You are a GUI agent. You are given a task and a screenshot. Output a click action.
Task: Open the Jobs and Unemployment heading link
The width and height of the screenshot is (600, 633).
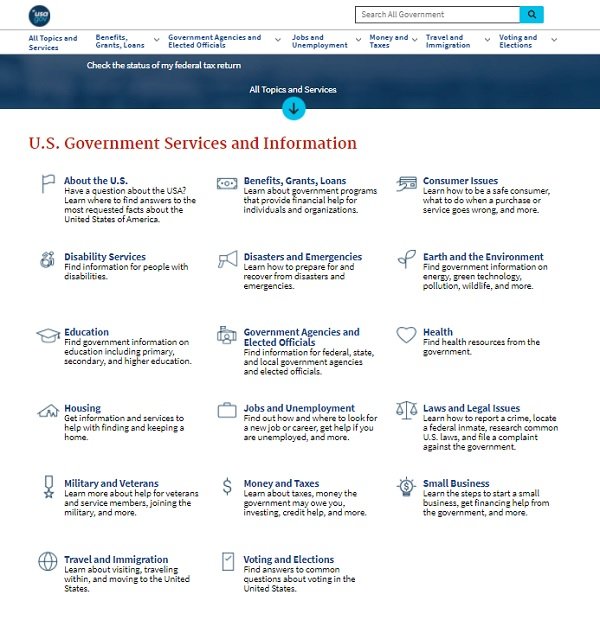(299, 408)
